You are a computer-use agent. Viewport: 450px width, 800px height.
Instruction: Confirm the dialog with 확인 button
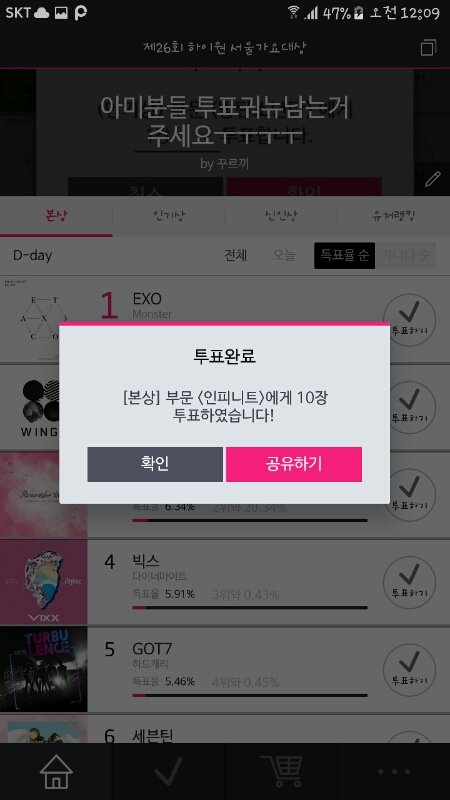(155, 464)
